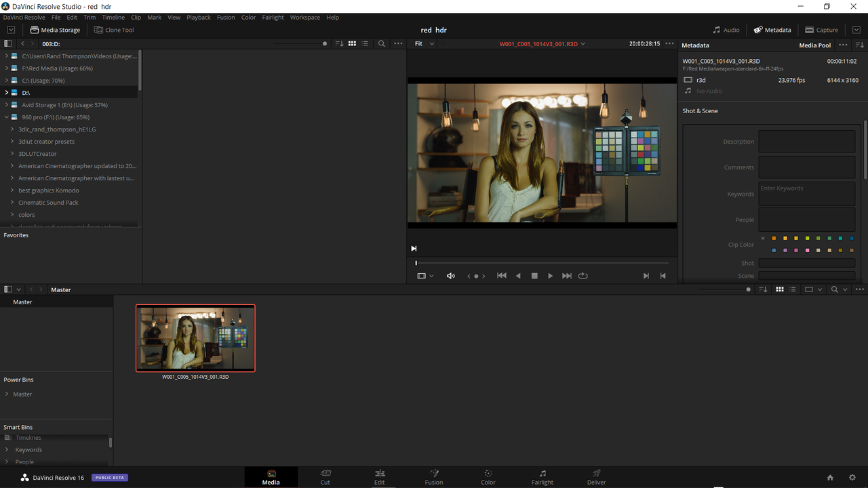Screen dimensions: 868x488
Task: Open the Workspace menu
Action: coord(305,17)
